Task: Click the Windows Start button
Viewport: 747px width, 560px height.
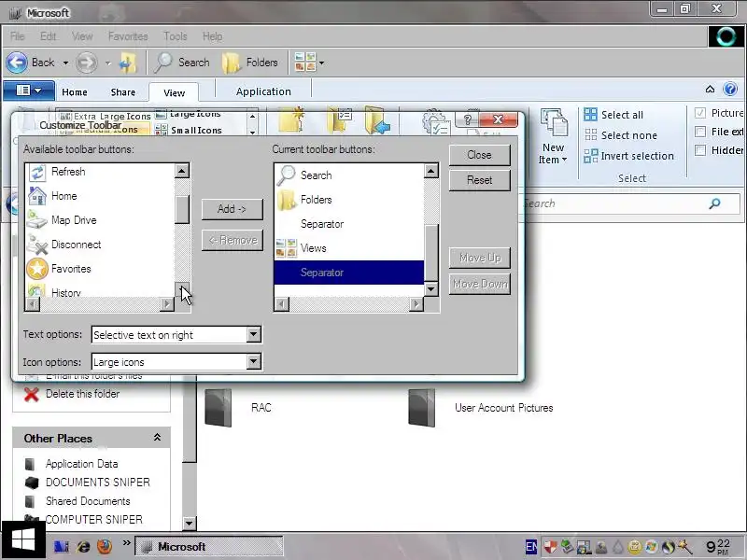Action: pyautogui.click(x=22, y=540)
